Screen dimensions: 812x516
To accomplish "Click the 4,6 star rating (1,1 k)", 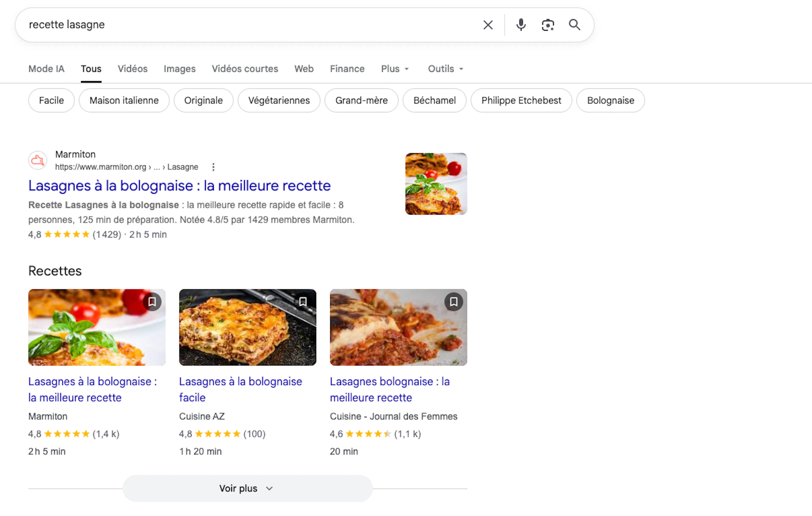I will (x=375, y=434).
